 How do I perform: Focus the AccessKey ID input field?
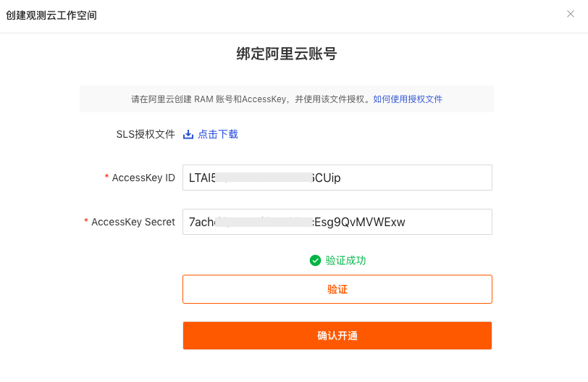(x=337, y=178)
